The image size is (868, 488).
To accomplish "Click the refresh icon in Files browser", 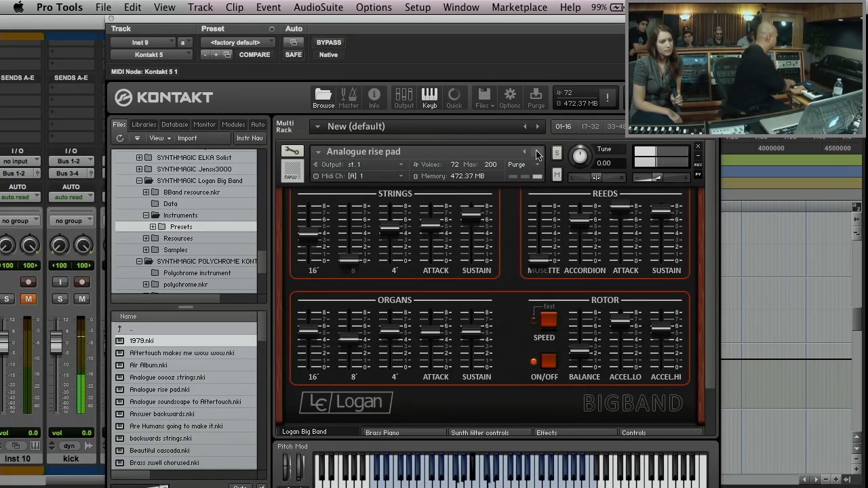I will [x=120, y=138].
